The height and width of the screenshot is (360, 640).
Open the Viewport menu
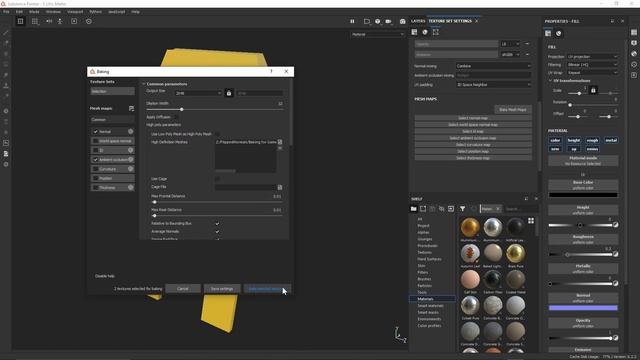click(75, 12)
